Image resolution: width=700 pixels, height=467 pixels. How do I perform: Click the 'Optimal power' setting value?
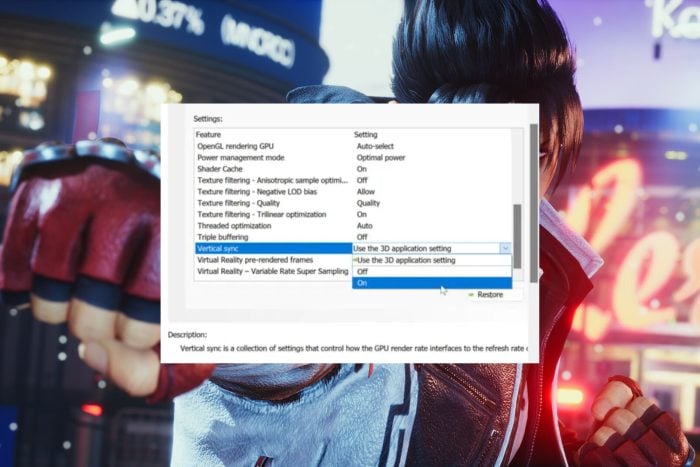(x=381, y=158)
